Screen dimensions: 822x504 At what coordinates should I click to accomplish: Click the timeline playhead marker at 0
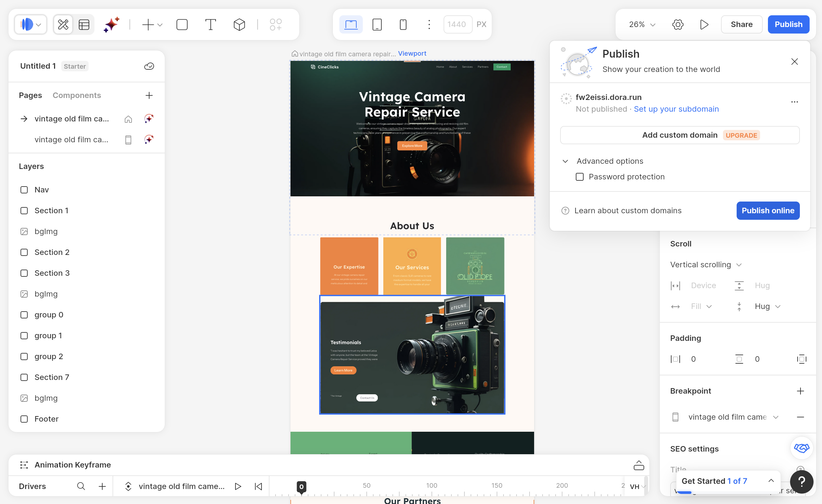[x=301, y=487]
